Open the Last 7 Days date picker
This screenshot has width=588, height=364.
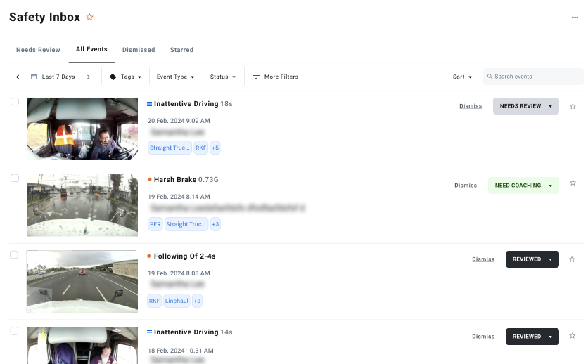click(x=58, y=77)
